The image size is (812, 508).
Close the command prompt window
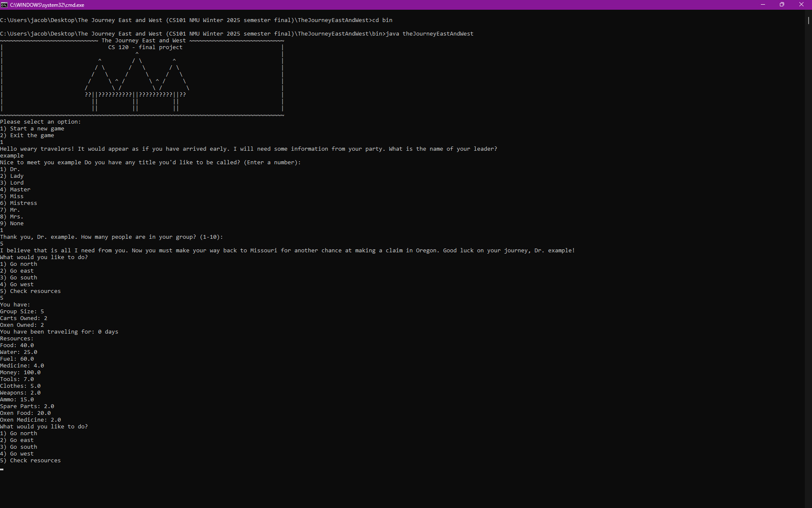(x=801, y=5)
